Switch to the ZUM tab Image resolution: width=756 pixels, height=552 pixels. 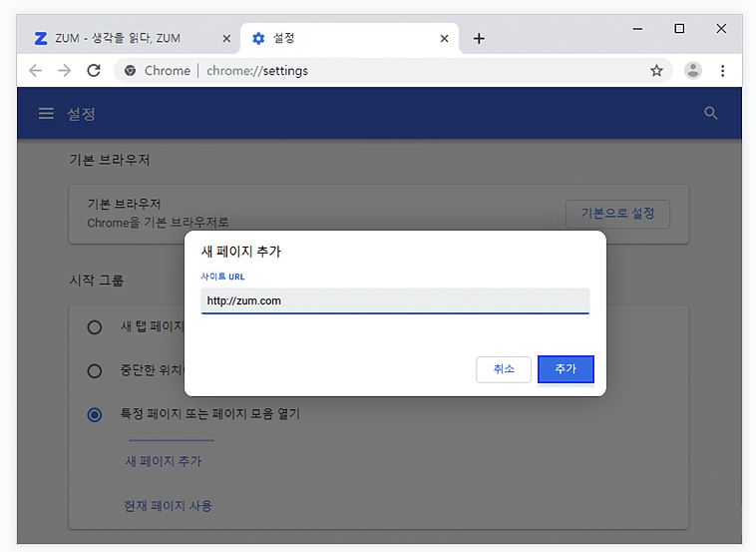pyautogui.click(x=128, y=38)
